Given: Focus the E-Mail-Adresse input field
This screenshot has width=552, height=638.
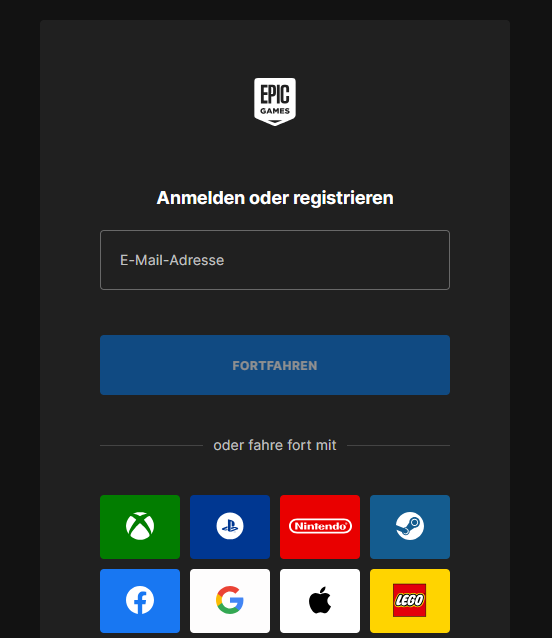Looking at the screenshot, I should click(275, 260).
